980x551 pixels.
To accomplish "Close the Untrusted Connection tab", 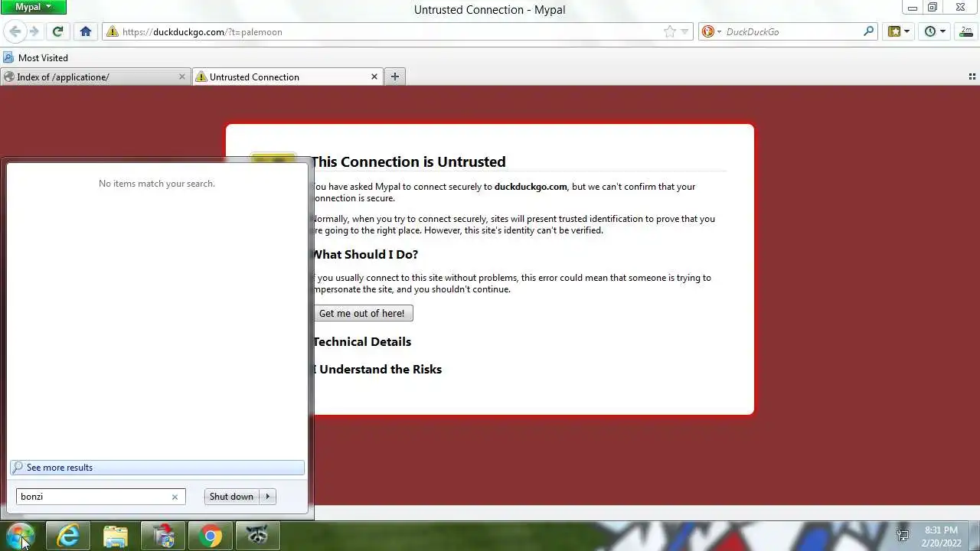I will (x=374, y=77).
